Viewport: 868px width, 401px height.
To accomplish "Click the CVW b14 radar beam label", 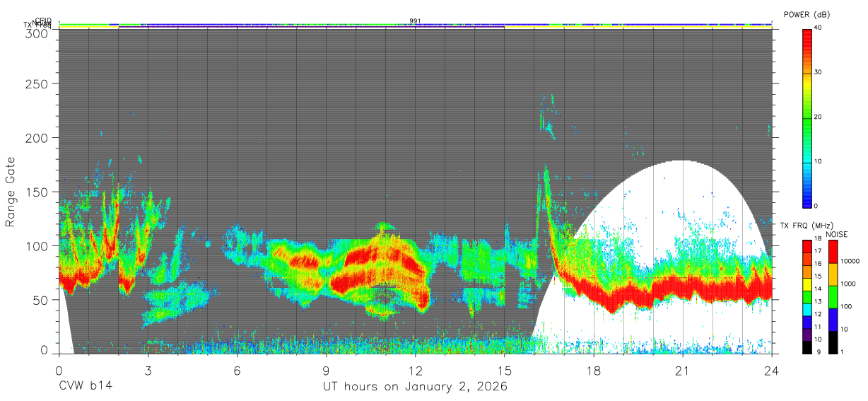I will coord(85,387).
